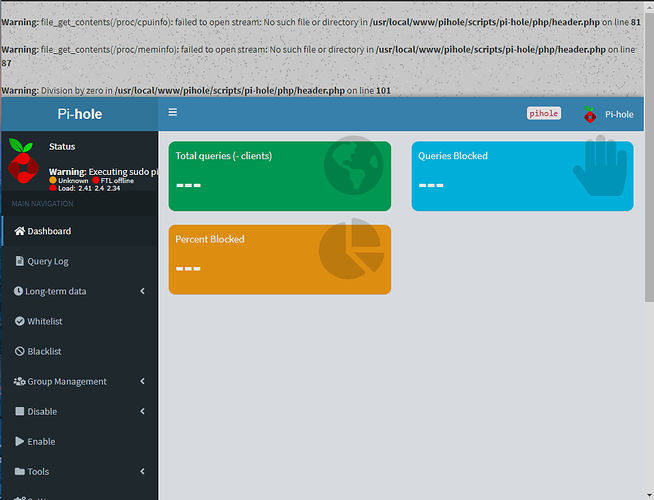Viewport: 654px width, 500px height.
Task: Click the Dashboard home icon
Action: [19, 231]
